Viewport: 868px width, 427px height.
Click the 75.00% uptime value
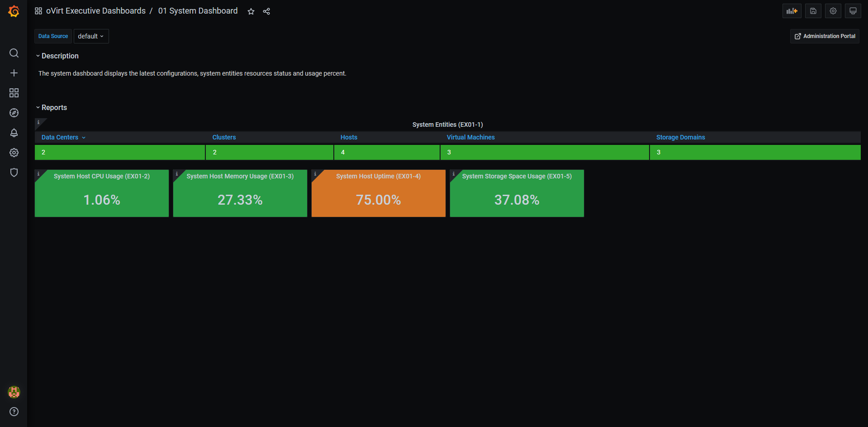click(379, 200)
